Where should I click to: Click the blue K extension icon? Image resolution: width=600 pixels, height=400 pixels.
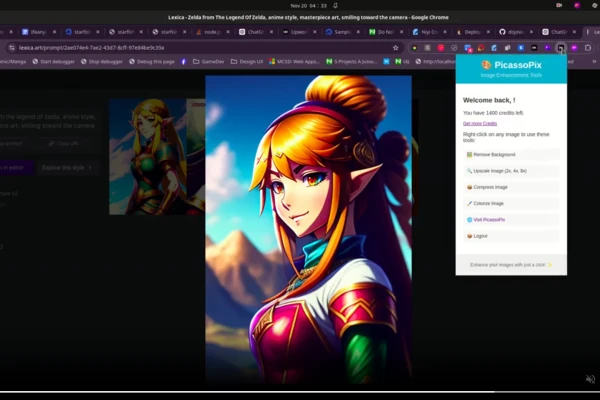coord(521,48)
